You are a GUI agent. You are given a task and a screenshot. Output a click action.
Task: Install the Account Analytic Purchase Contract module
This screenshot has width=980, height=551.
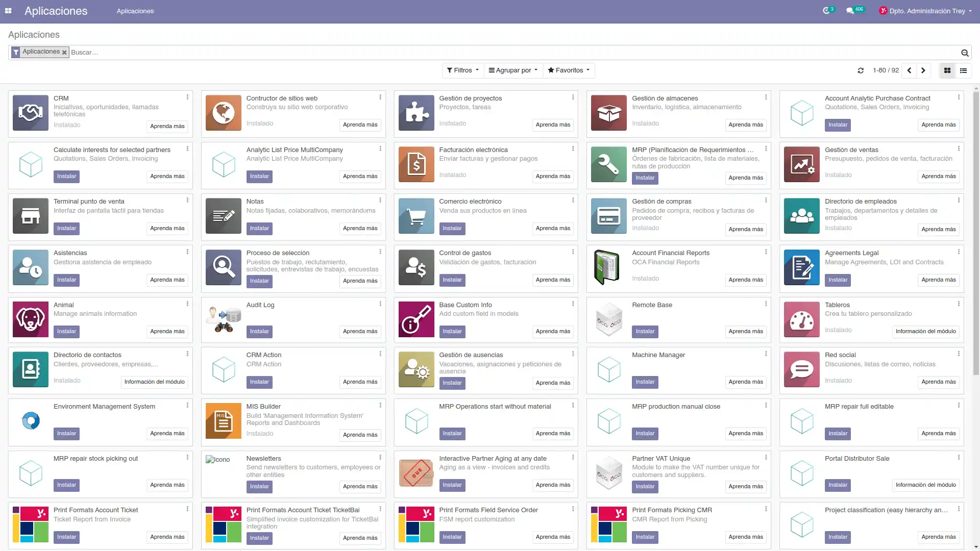point(838,124)
